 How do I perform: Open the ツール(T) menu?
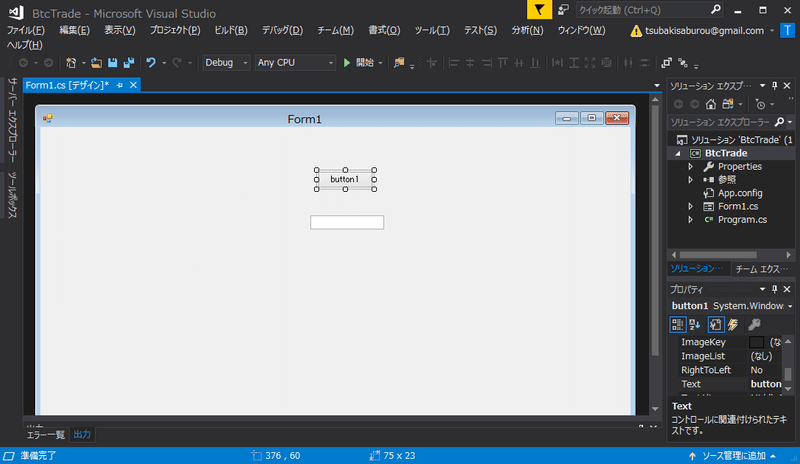point(432,31)
